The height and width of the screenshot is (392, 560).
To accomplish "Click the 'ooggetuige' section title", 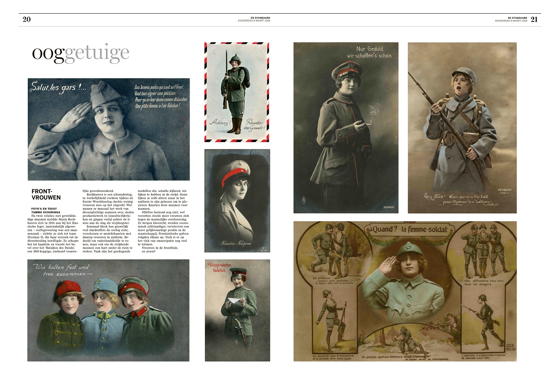I will 81,54.
